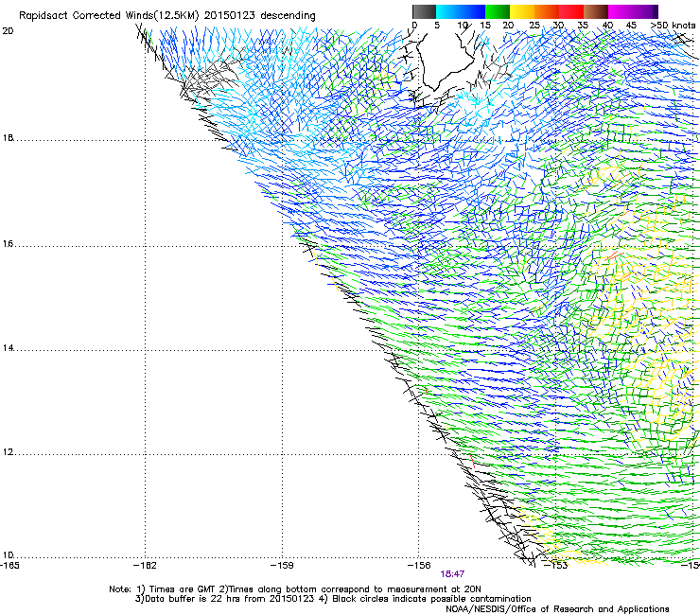This screenshot has width=700, height=615.
Task: Click the black island coastline outline near 19N
Action: pos(446,62)
